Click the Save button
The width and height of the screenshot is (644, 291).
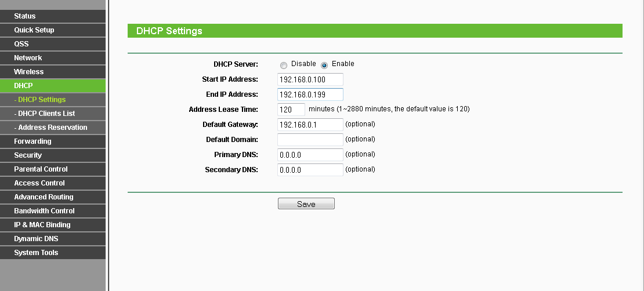point(306,204)
